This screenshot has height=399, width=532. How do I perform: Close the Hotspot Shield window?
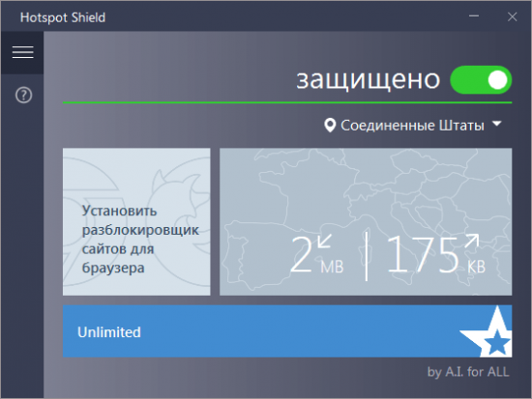(x=513, y=16)
